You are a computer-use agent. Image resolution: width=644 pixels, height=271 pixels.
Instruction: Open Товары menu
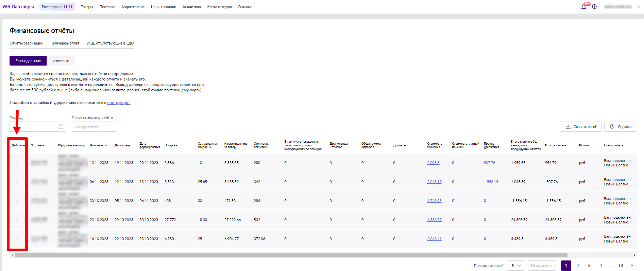[x=87, y=7]
